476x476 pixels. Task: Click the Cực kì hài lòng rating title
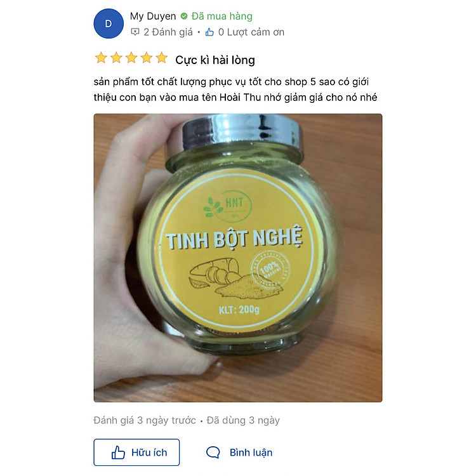(x=215, y=60)
